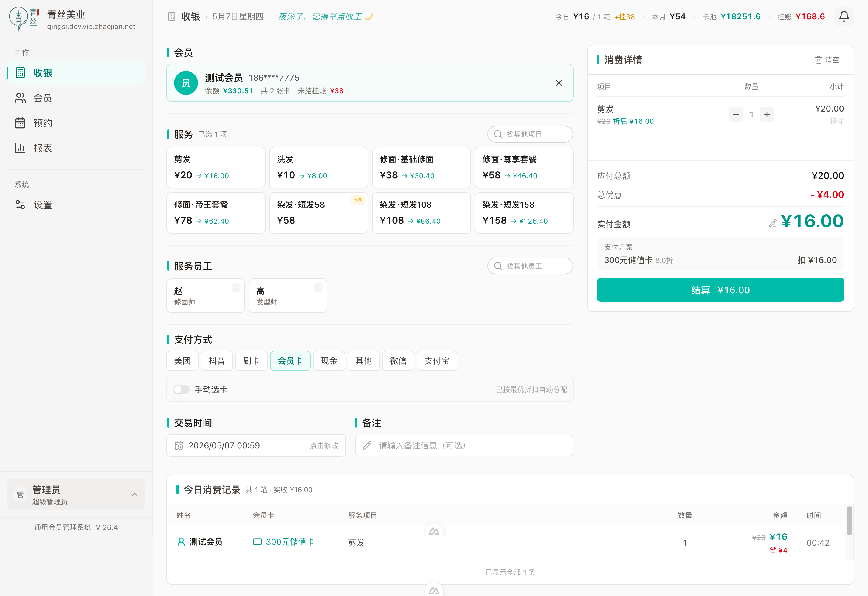Click the 结算 ¥16.00 checkout button

pyautogui.click(x=720, y=290)
